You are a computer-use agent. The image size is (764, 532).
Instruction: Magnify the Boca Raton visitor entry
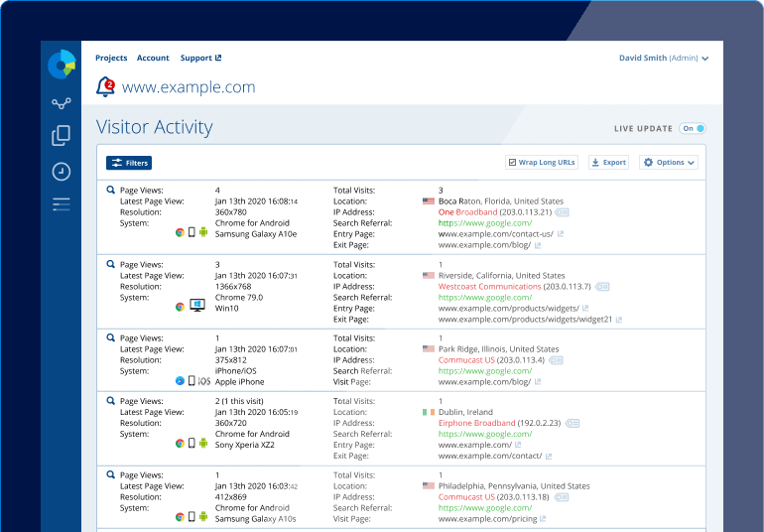click(110, 190)
